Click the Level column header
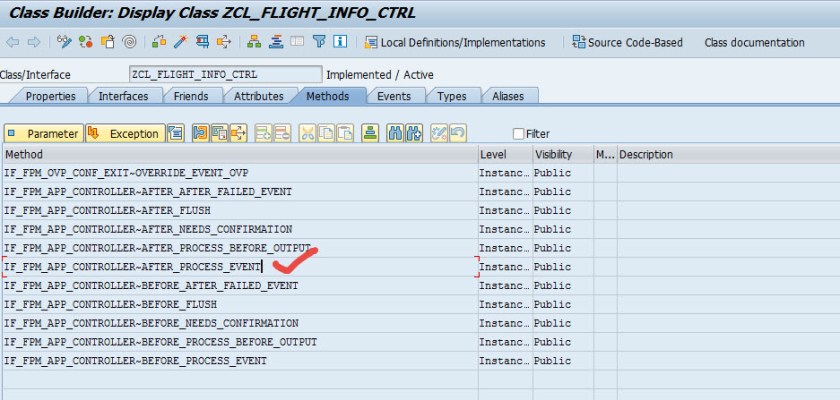This screenshot has height=400, width=840. [x=505, y=155]
